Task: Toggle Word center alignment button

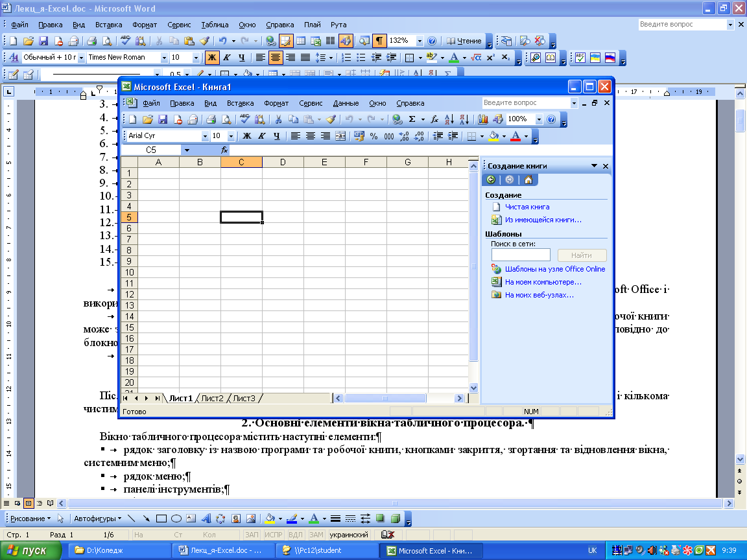Action: click(x=276, y=58)
